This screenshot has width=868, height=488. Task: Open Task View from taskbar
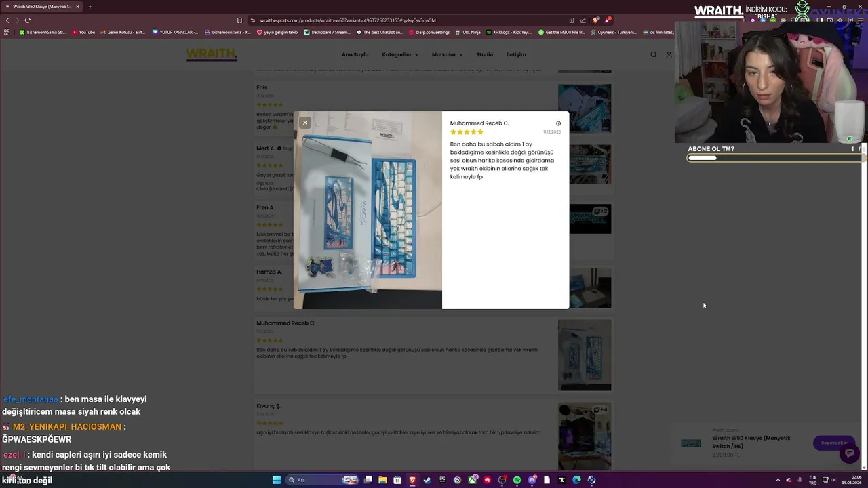368,480
